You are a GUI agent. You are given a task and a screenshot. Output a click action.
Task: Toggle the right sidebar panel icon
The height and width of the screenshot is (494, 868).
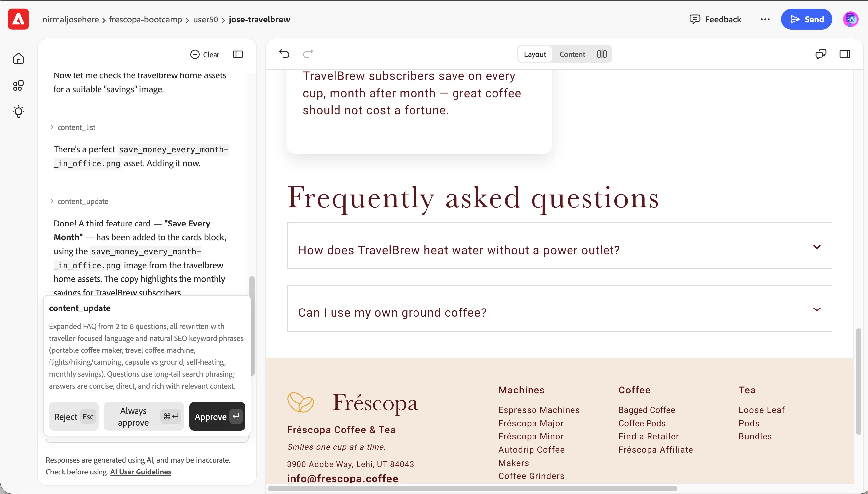click(845, 54)
